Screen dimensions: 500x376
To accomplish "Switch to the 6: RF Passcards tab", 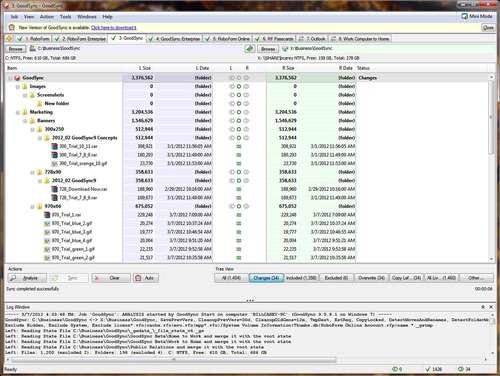I will pyautogui.click(x=275, y=39).
